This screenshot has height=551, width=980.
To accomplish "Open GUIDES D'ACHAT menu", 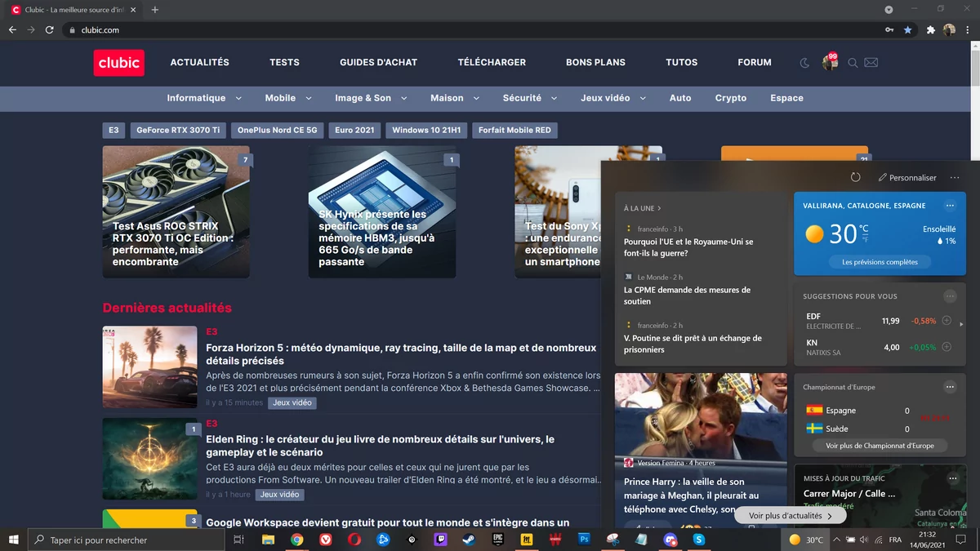I will point(378,62).
